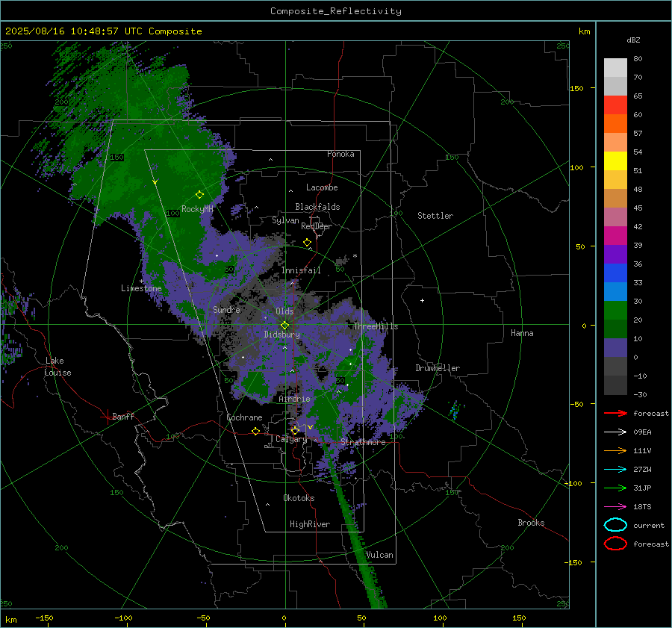The height and width of the screenshot is (628, 672).
Task: Click the Limestone label
Action: [x=141, y=288]
